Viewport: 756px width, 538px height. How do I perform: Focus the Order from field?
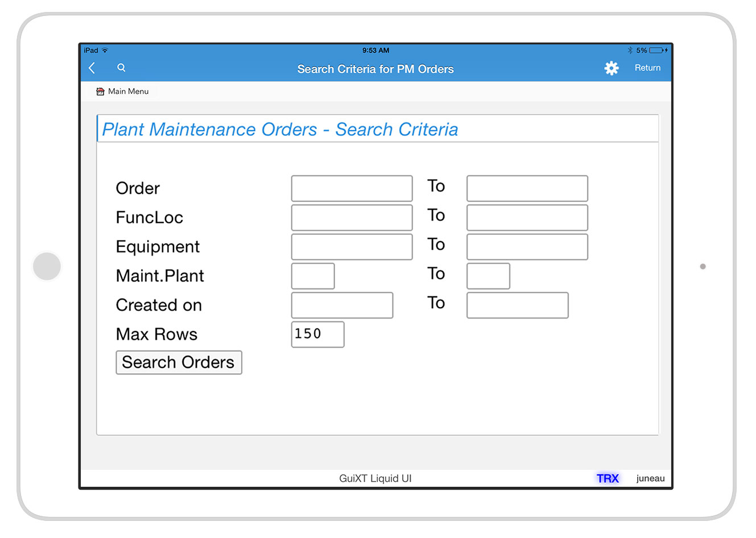tap(352, 188)
